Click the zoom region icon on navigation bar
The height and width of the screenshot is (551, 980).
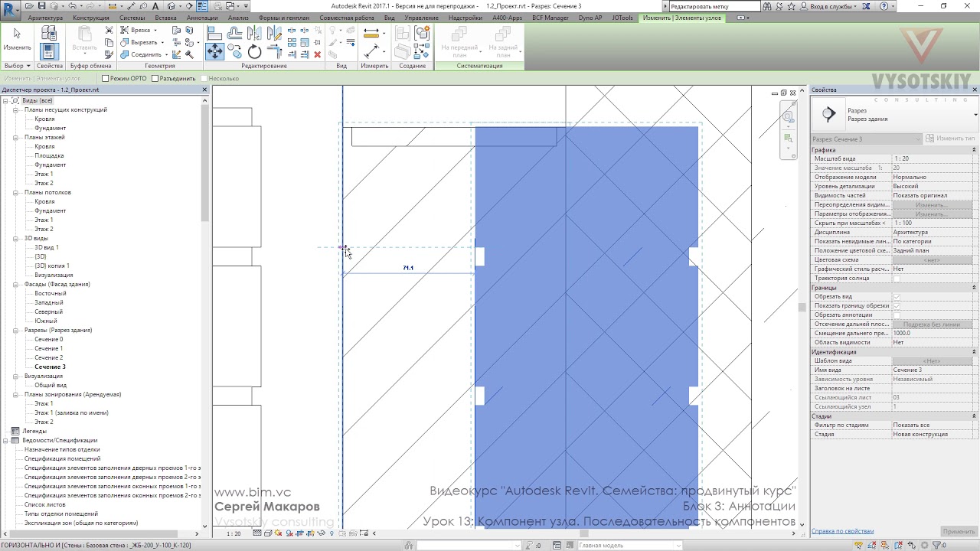coord(788,139)
